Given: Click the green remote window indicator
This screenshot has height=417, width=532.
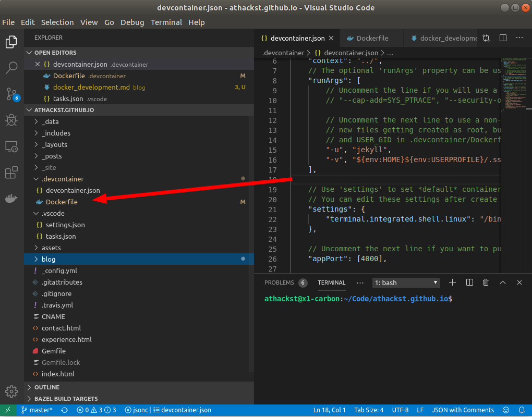Looking at the screenshot, I should click(x=8, y=410).
